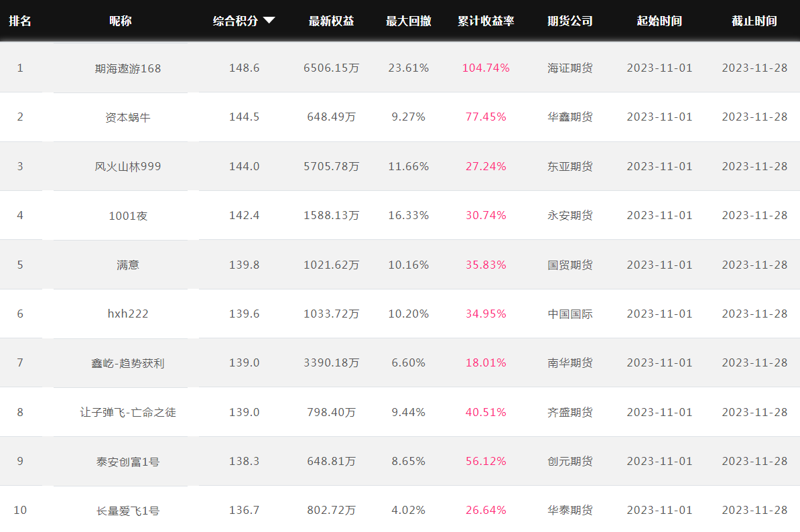Open trader 让子弹飞-亡命之徒
The height and width of the screenshot is (532, 800).
pyautogui.click(x=128, y=412)
